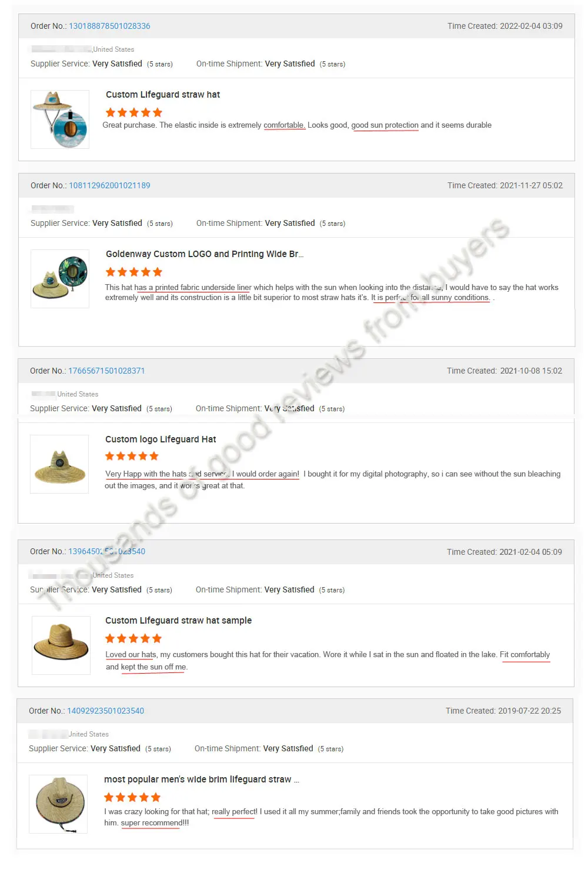Click the Custom logo Lifeguard Hat thumbnail
The width and height of the screenshot is (588, 886).
click(59, 464)
